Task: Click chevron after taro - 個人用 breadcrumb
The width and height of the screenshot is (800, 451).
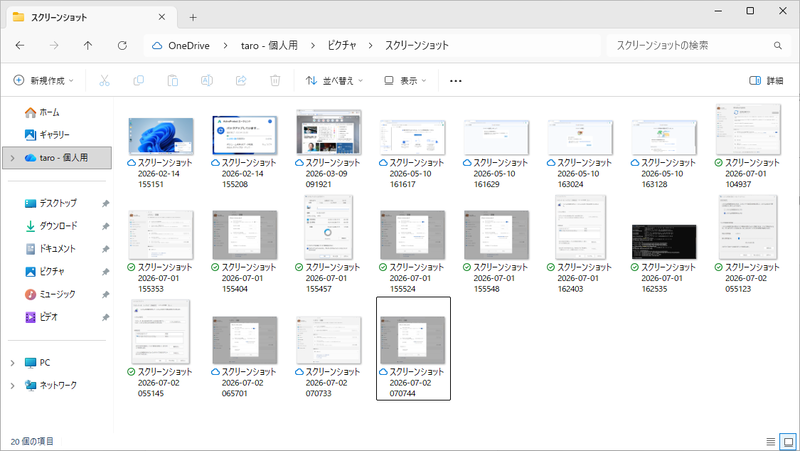Action: tap(312, 45)
